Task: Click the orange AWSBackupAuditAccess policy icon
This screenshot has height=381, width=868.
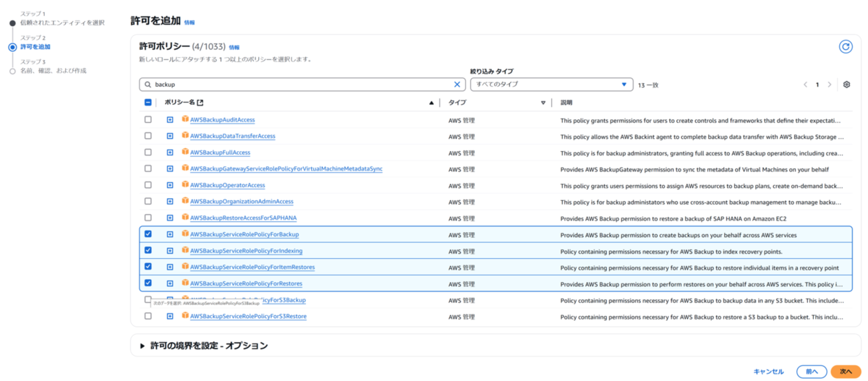Action: point(185,119)
